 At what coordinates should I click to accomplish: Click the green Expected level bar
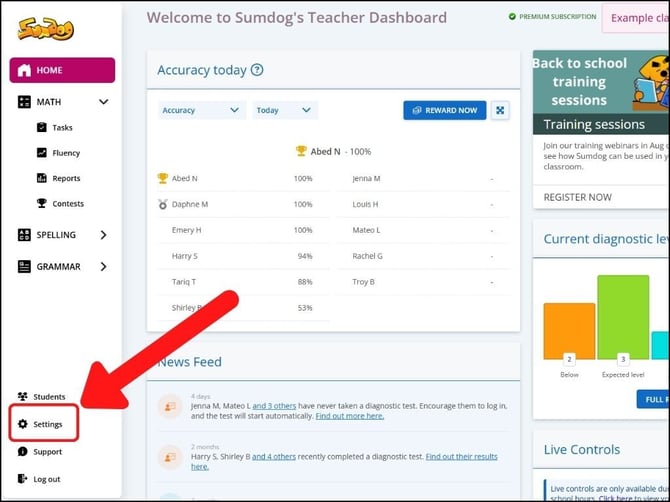(623, 317)
